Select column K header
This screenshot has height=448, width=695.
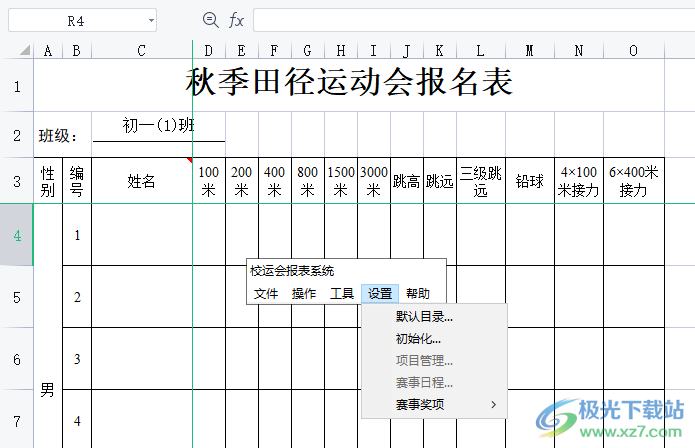(440, 51)
